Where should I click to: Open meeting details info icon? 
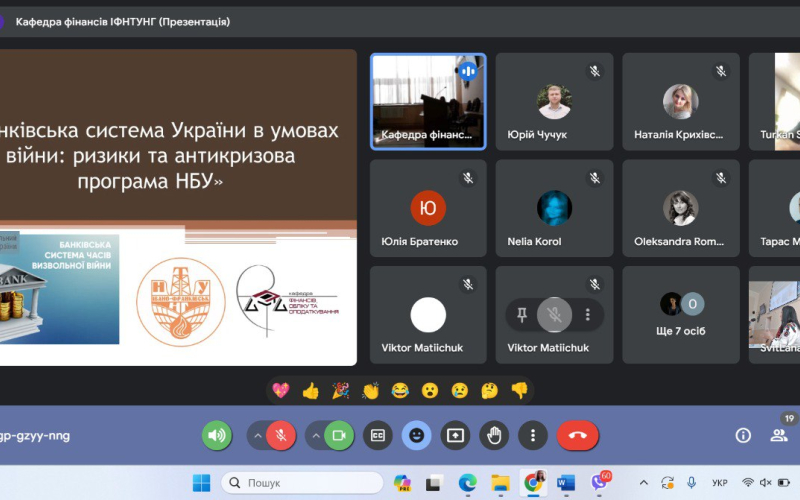coord(743,435)
